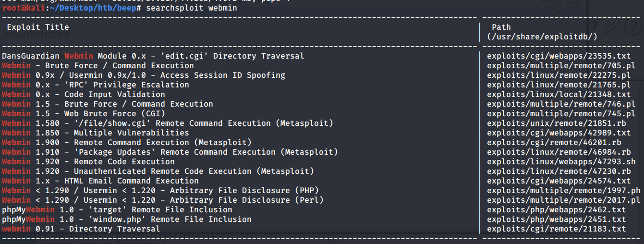This screenshot has height=244, width=644.
Task: Click the faint question mark help icon
Action: (634, 27)
